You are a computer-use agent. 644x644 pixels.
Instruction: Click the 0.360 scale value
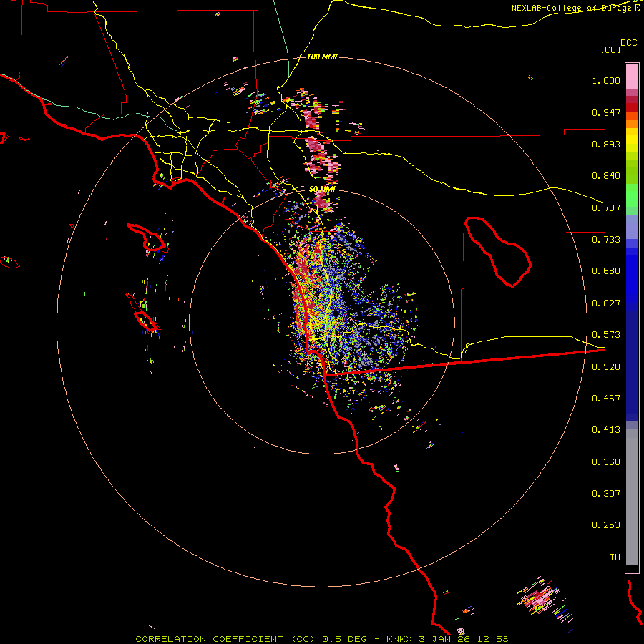coord(606,462)
